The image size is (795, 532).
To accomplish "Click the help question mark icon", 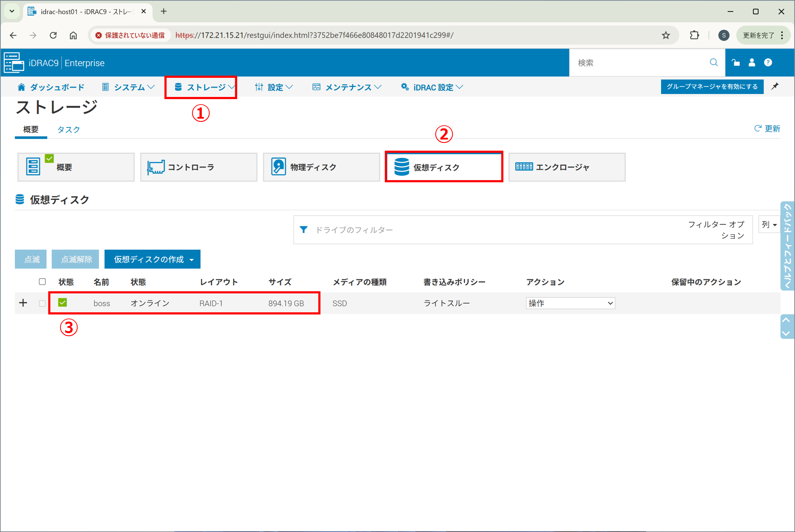I will (x=768, y=62).
